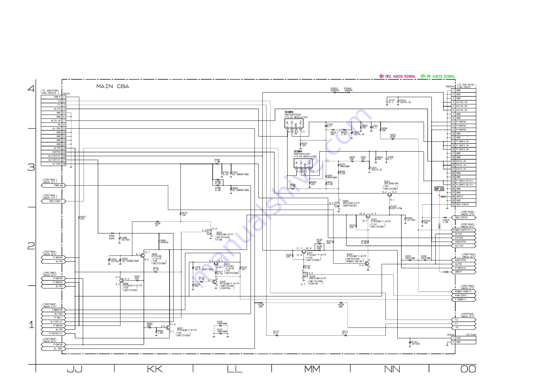Click the 'P-ON+11V' signal connector

[x=464, y=268]
